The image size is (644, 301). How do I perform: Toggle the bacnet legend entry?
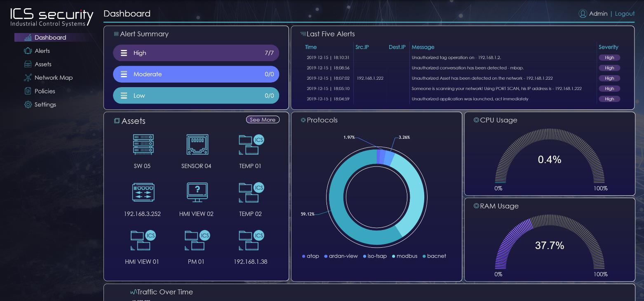[434, 256]
